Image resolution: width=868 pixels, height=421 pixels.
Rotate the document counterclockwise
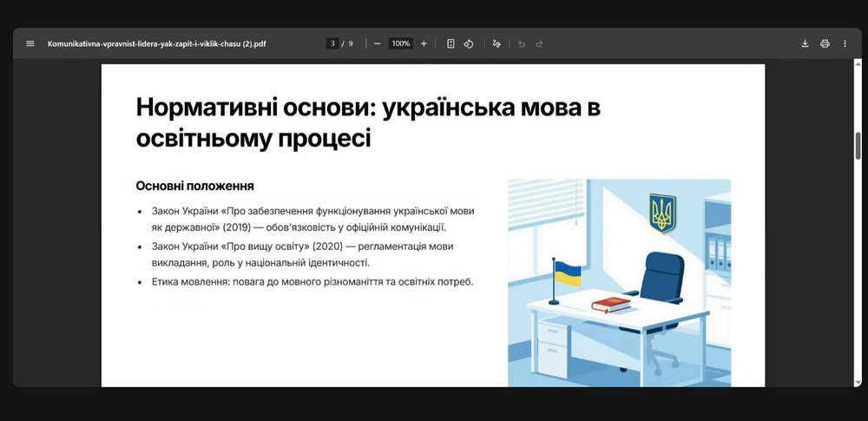pyautogui.click(x=468, y=43)
